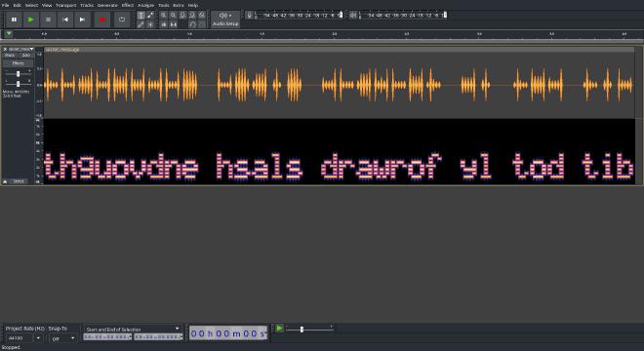Select the Multi-tool star icon
644x351 pixels.
pyautogui.click(x=150, y=24)
